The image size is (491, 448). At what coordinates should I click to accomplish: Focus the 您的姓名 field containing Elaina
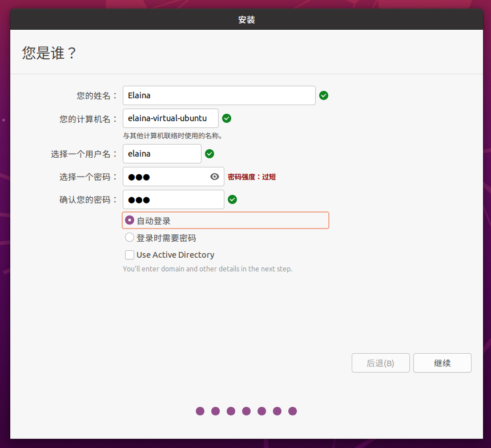[219, 95]
